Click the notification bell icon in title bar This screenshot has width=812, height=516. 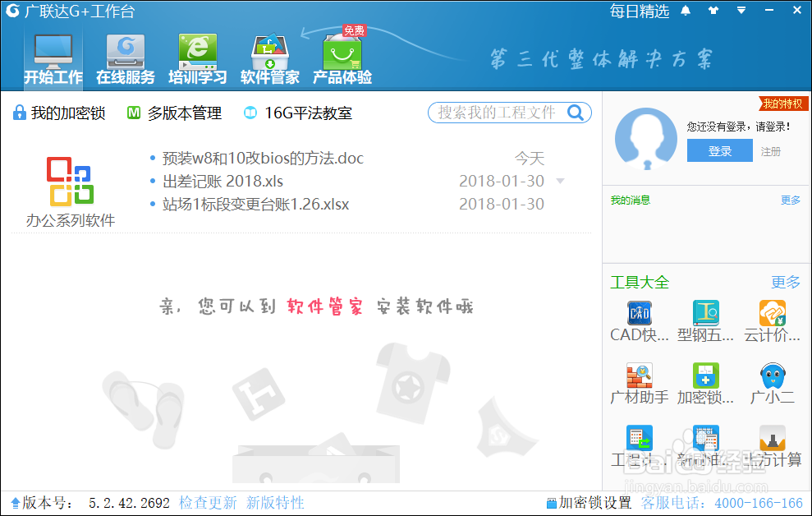click(x=686, y=10)
